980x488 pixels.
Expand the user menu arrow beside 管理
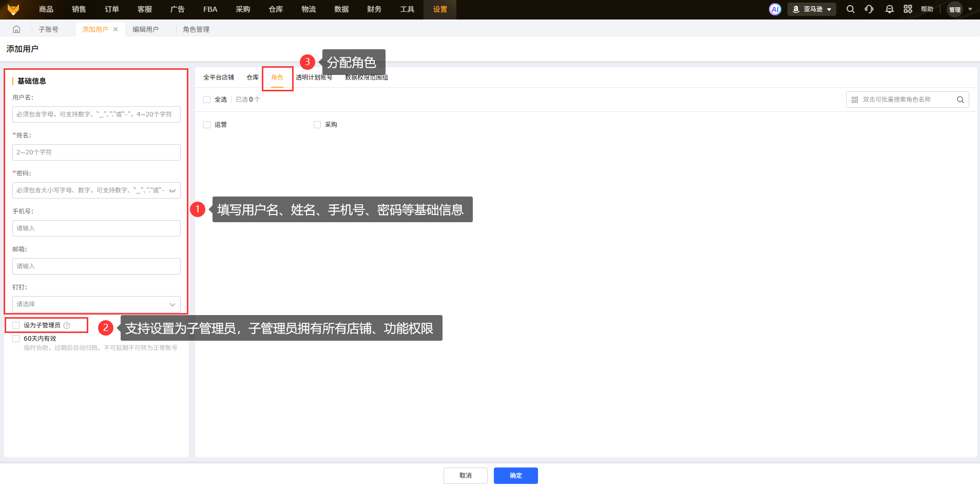coord(970,9)
